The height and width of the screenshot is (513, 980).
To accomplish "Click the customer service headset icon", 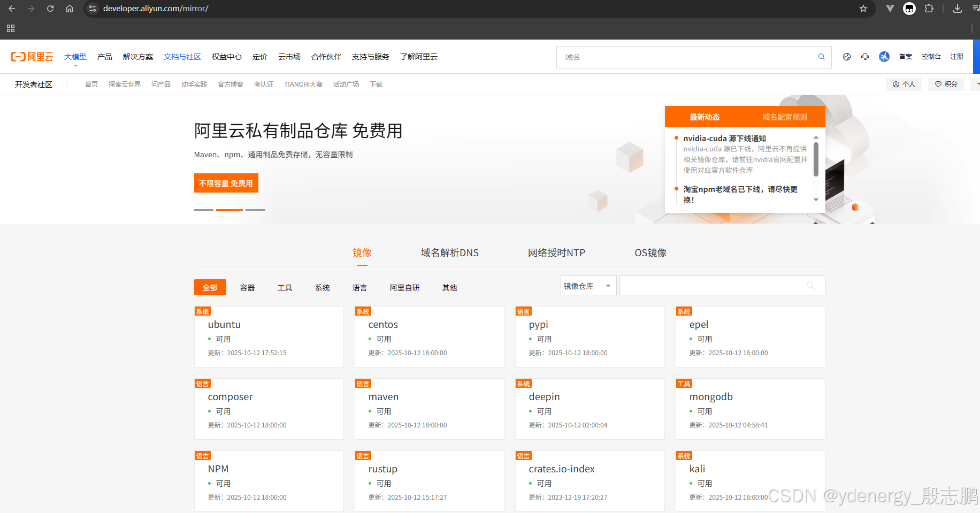I will (x=865, y=57).
